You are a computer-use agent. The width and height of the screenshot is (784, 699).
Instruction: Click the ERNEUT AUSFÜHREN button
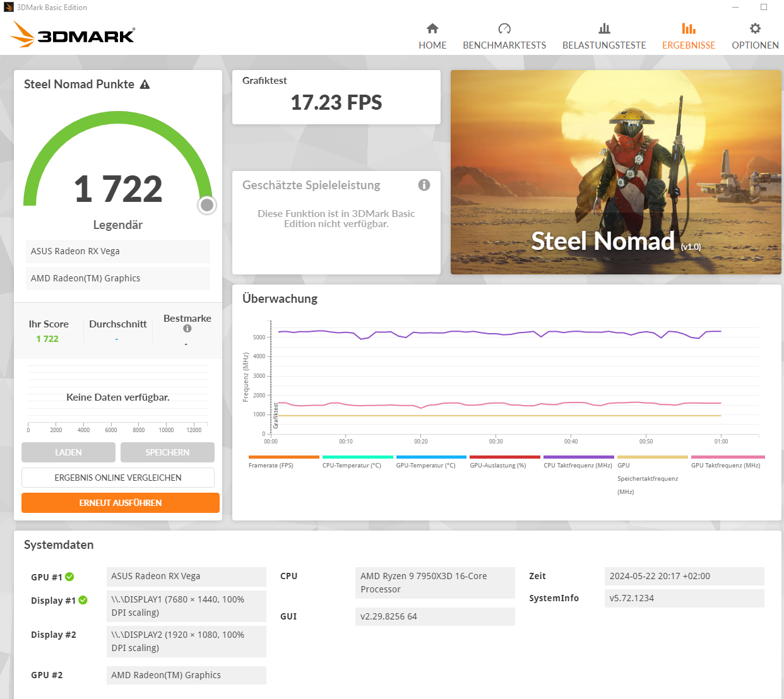click(121, 503)
